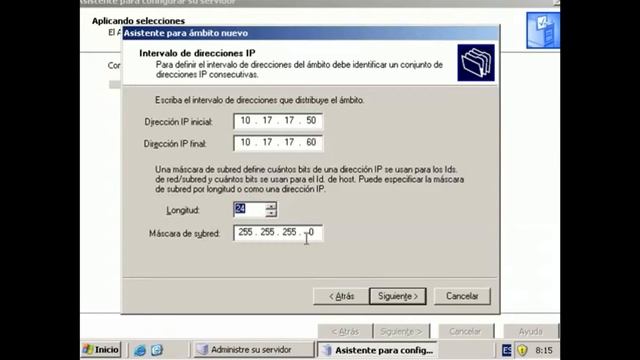Screen dimensions: 640x360
Task: Select the Longitud value field
Action: pyautogui.click(x=249, y=209)
